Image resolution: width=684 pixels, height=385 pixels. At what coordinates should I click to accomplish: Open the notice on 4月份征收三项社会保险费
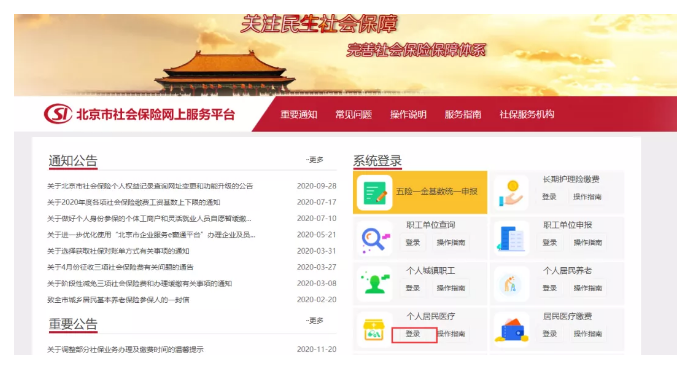click(x=120, y=267)
